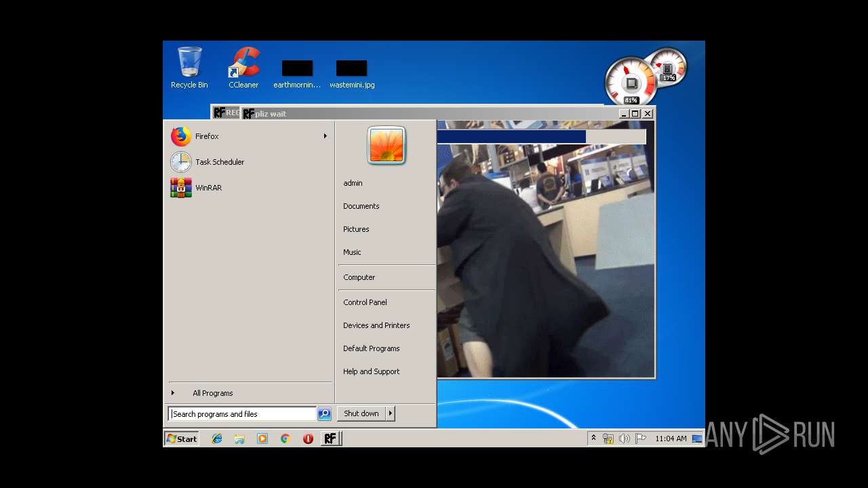Launch Task Scheduler from Start menu
868x488 pixels.
tap(249, 162)
